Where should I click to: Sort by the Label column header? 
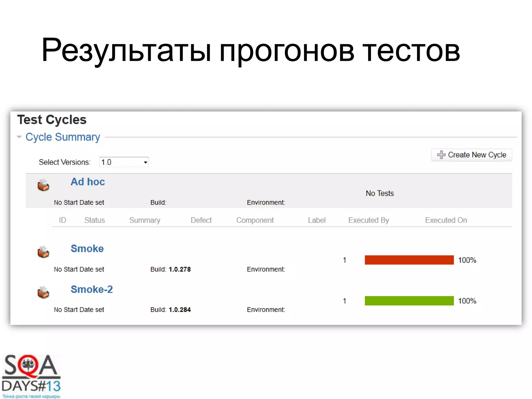[x=317, y=220]
